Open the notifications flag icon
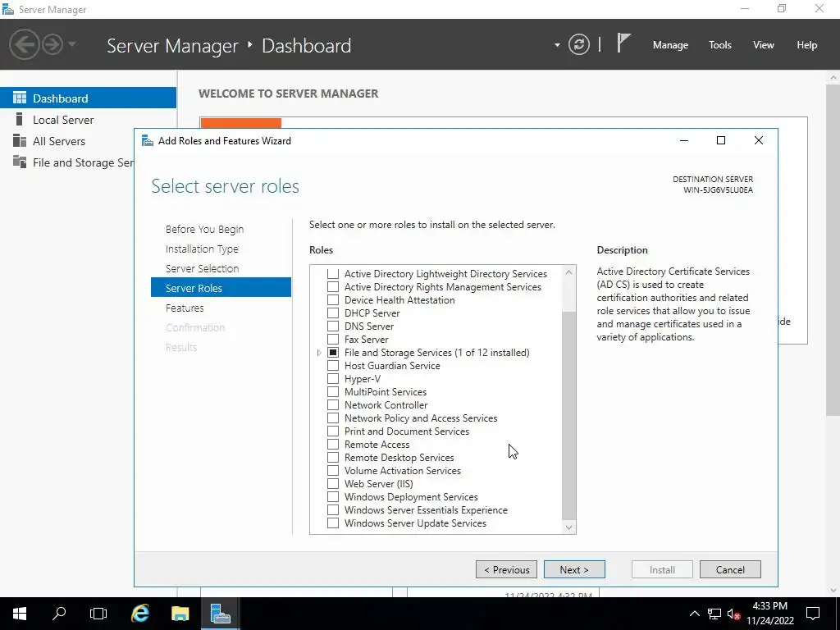 tap(623, 43)
